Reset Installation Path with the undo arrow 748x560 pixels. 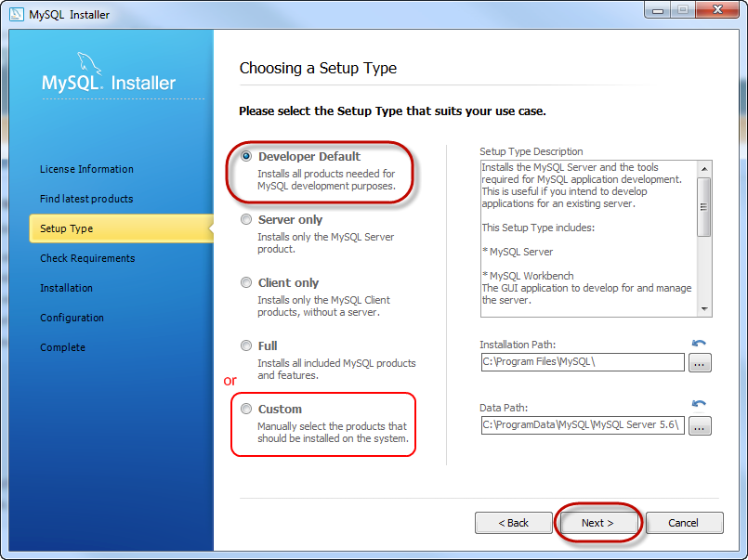pyautogui.click(x=699, y=344)
